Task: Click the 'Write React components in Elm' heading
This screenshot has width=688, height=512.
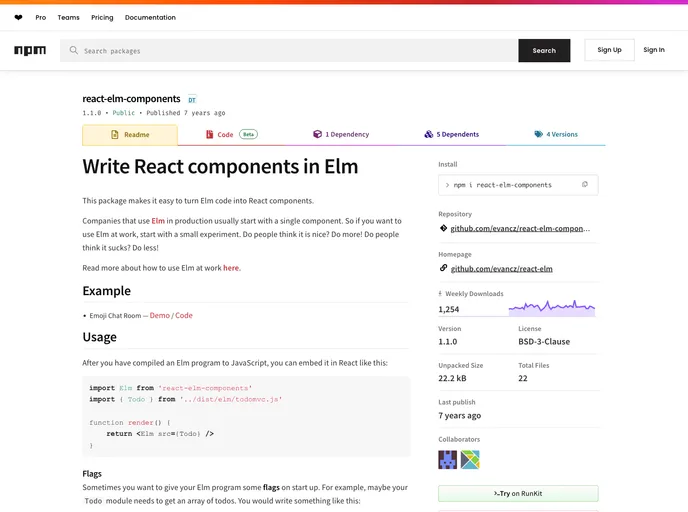Action: point(220,167)
